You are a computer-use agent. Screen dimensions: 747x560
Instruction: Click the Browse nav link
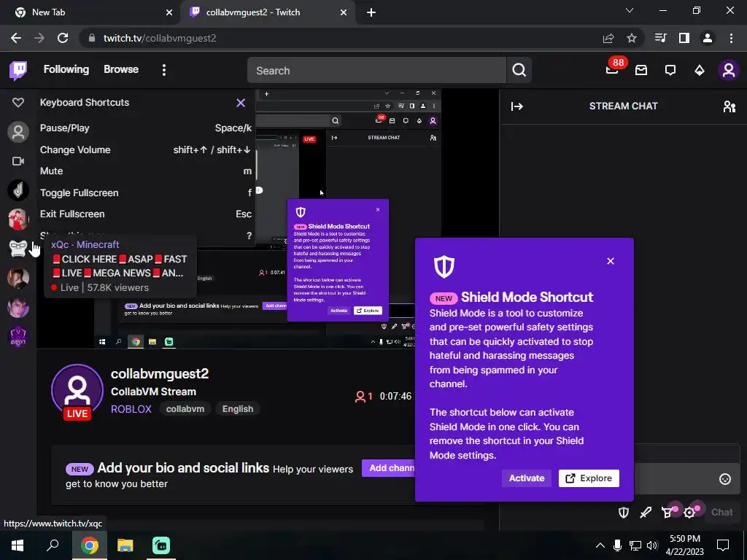tap(121, 69)
